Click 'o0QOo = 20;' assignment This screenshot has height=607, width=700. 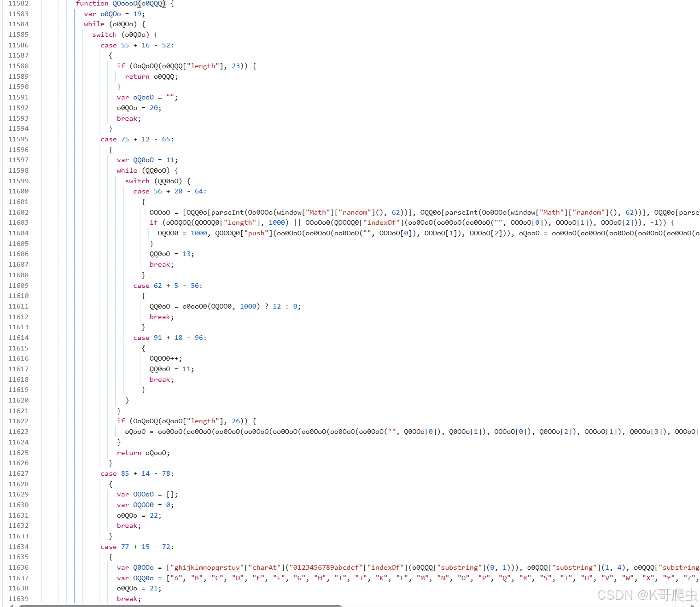point(139,108)
